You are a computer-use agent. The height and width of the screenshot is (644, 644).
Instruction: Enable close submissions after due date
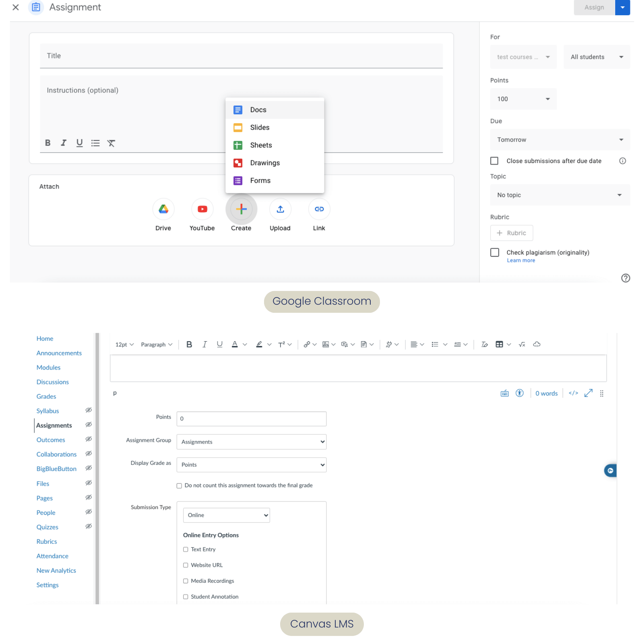coord(494,161)
